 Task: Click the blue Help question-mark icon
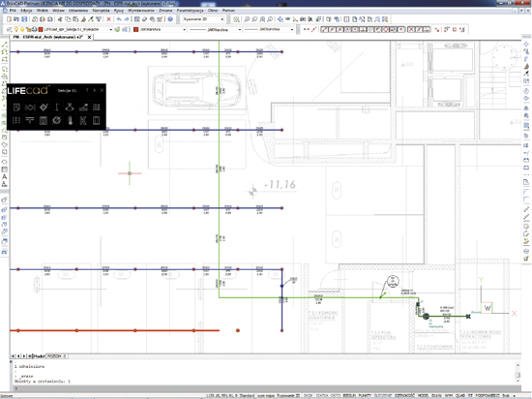tap(170, 19)
